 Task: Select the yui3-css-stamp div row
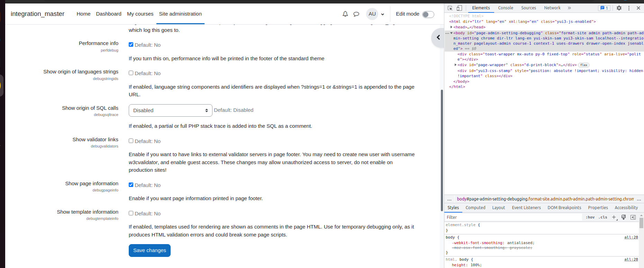click(x=544, y=73)
